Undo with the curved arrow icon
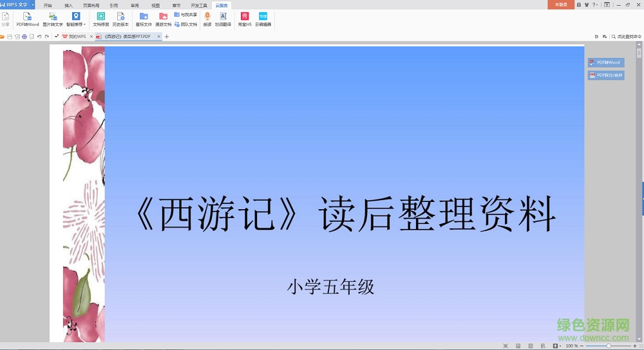The width and height of the screenshot is (644, 350). tap(39, 37)
